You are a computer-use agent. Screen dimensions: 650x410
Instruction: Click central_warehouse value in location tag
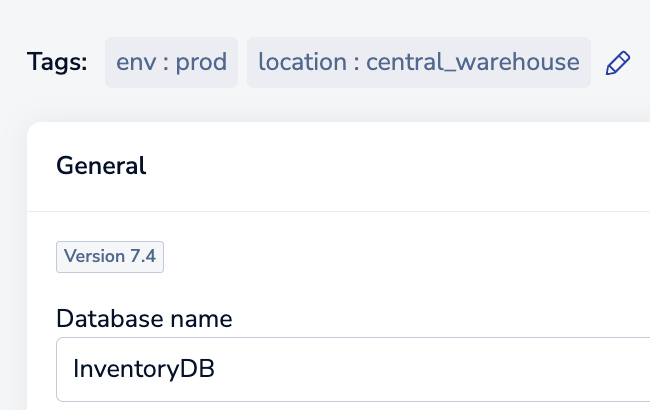coord(473,63)
